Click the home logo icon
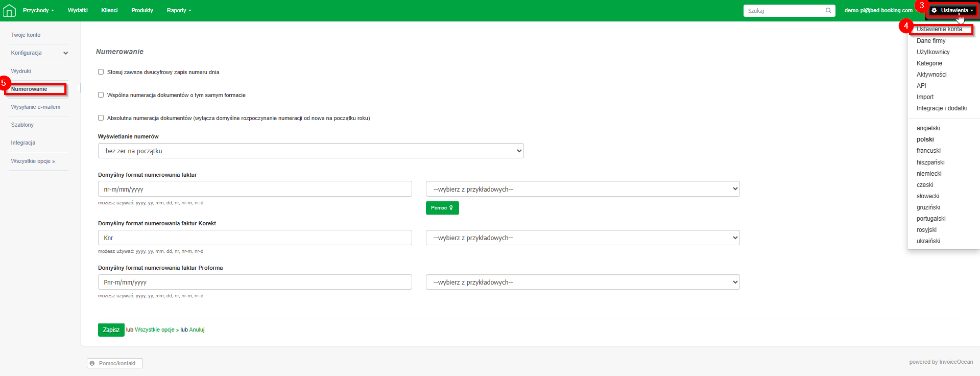Viewport: 980px width, 376px height. tap(9, 10)
